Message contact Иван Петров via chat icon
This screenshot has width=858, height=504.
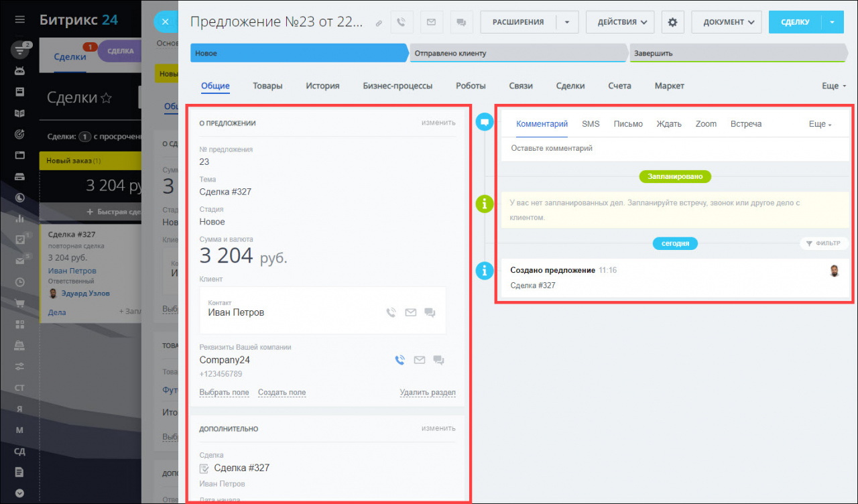tap(430, 312)
